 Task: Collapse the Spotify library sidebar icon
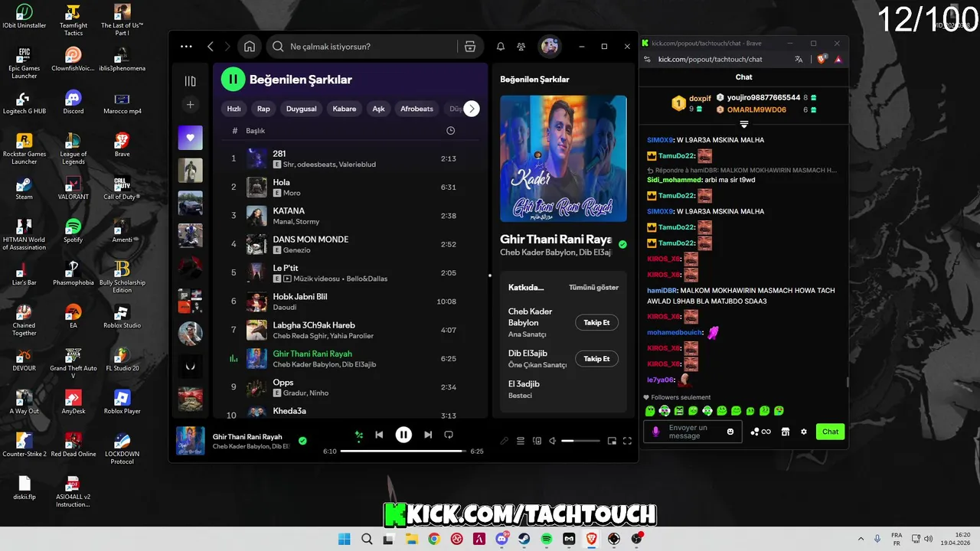point(191,81)
